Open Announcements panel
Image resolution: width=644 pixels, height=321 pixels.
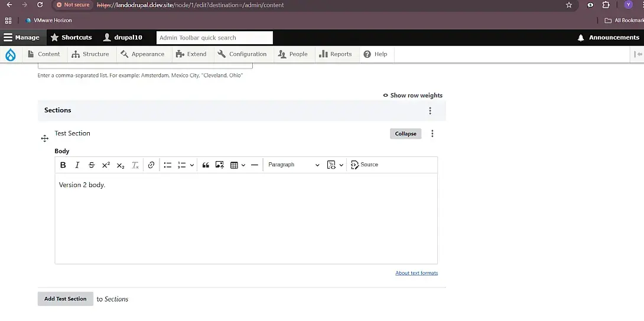[x=609, y=37]
